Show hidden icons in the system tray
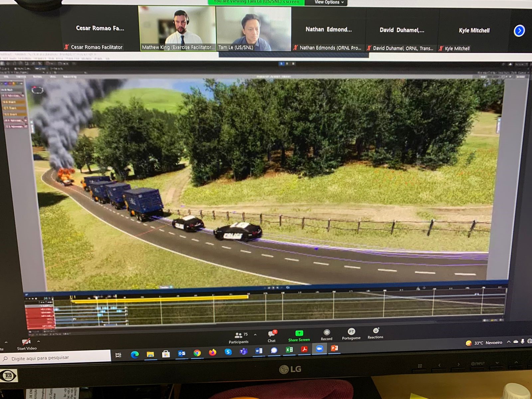Image resolution: width=532 pixels, height=399 pixels. click(x=508, y=342)
